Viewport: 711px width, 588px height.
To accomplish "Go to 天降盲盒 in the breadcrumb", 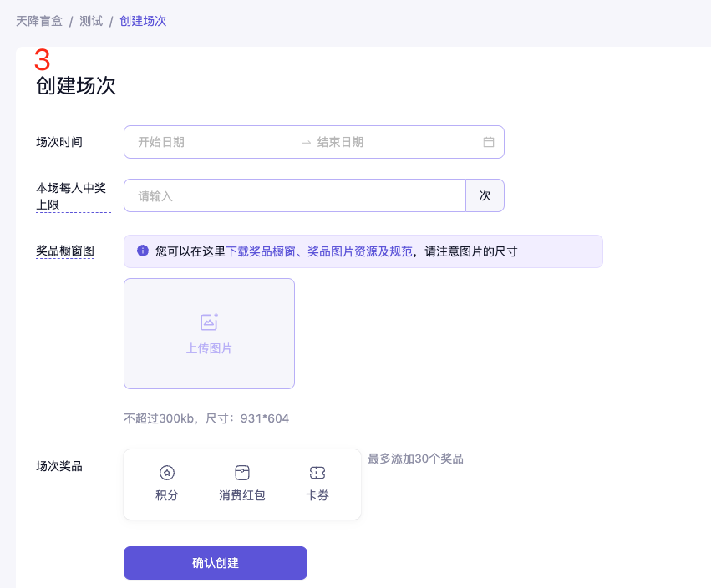I will point(39,21).
